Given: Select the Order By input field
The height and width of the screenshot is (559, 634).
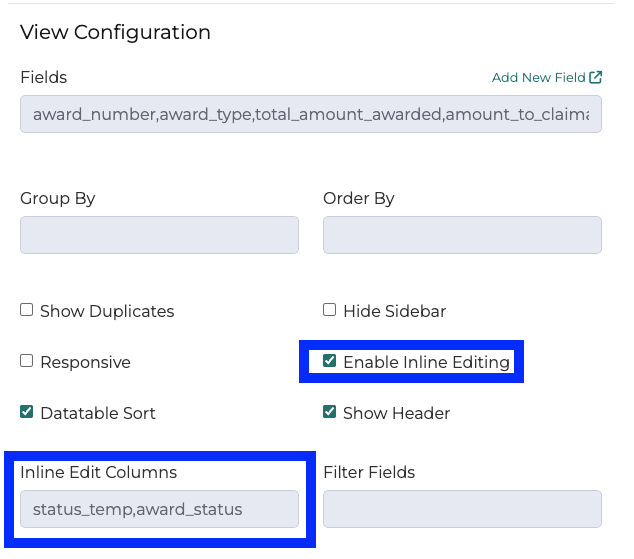Looking at the screenshot, I should pyautogui.click(x=462, y=235).
